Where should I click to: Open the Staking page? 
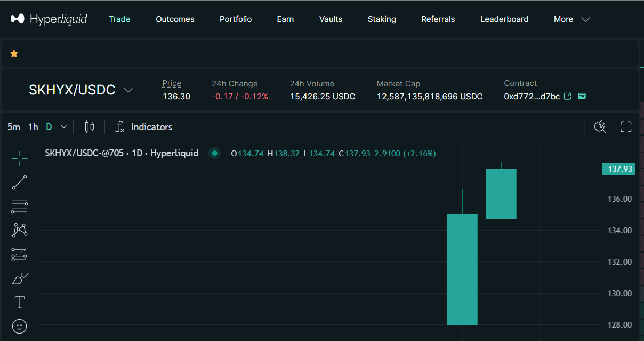click(382, 19)
